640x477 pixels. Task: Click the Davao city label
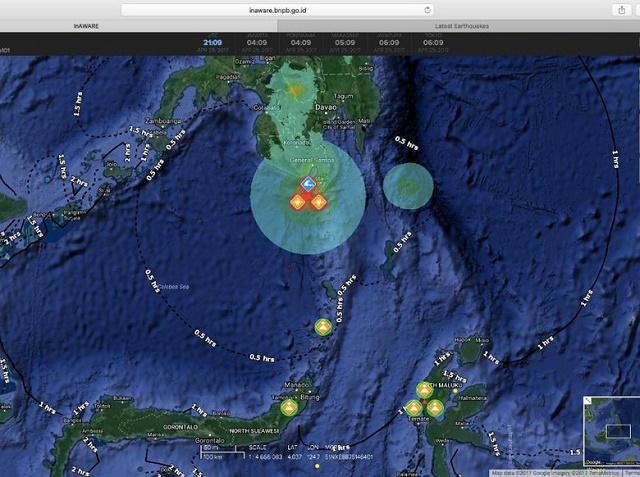click(326, 107)
